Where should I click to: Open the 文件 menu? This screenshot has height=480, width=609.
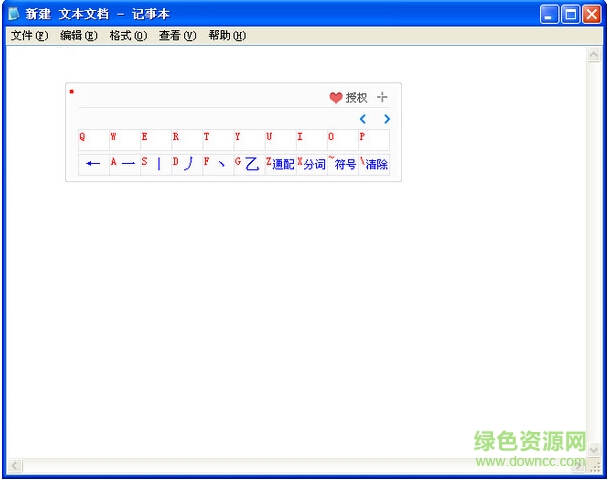coord(29,36)
